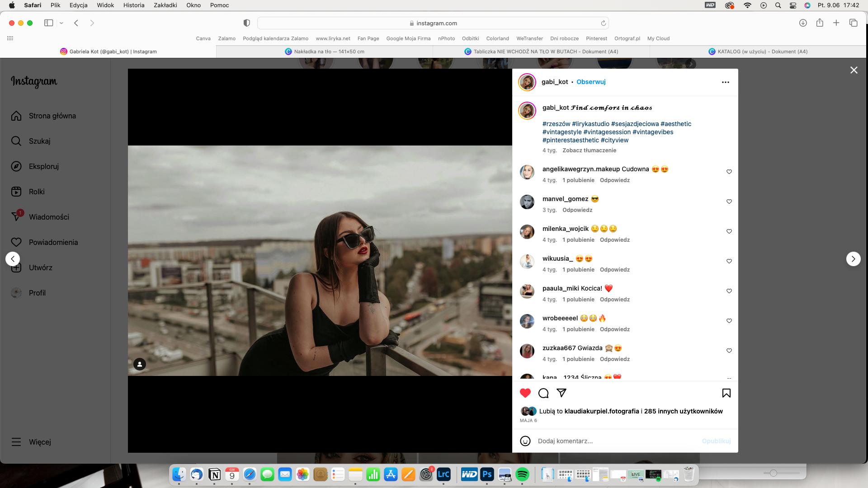Click the slider in bottom-right window
The image size is (868, 488).
click(x=773, y=473)
